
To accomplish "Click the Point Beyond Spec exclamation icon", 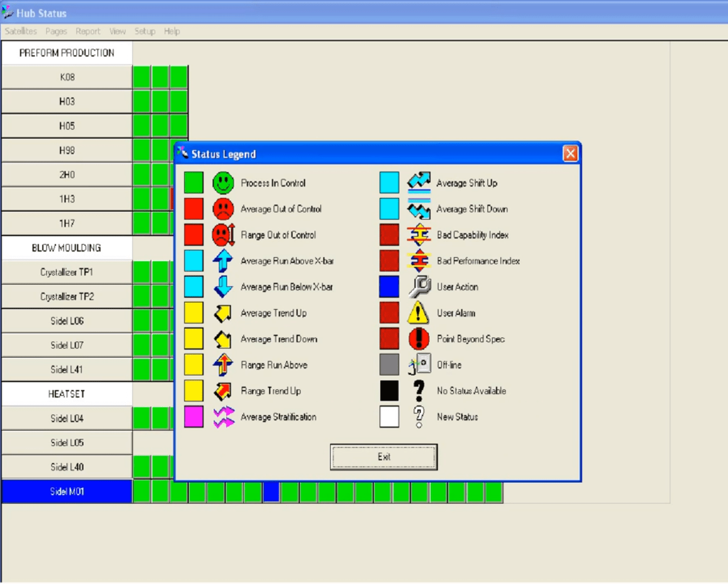I will pos(418,339).
